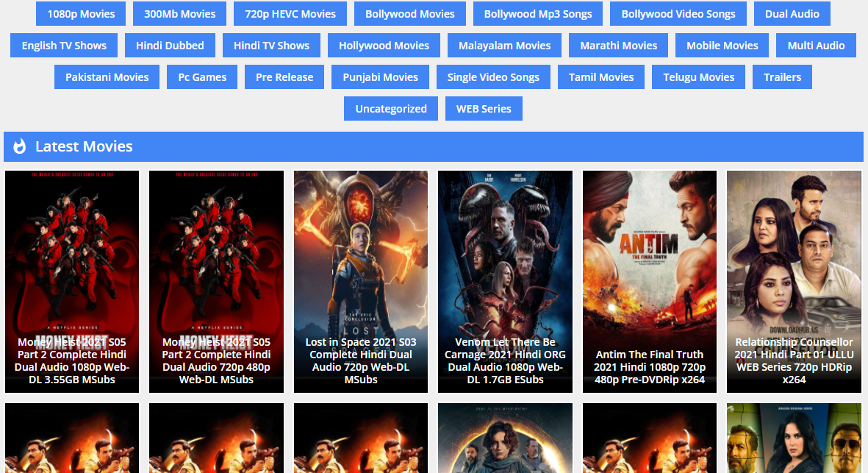The height and width of the screenshot is (473, 868).
Task: Click Antim 1080p 720p Pre-DVDRip title
Action: [x=650, y=366]
